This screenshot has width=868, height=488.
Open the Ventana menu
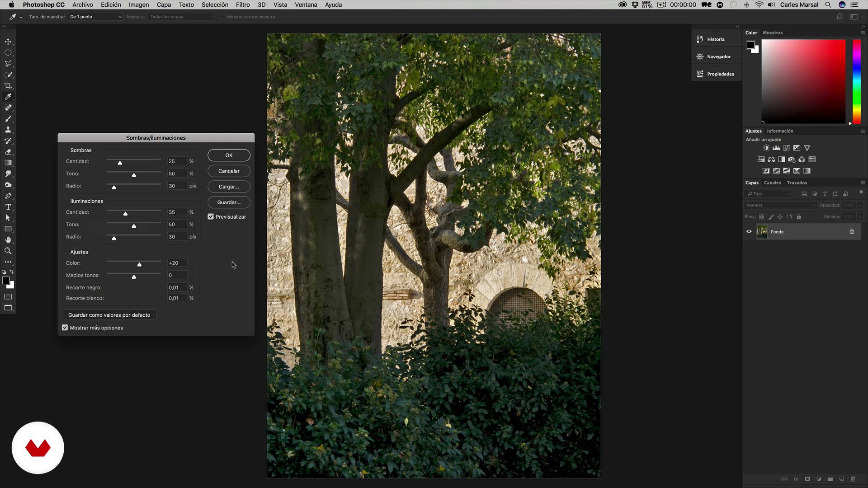tap(306, 5)
